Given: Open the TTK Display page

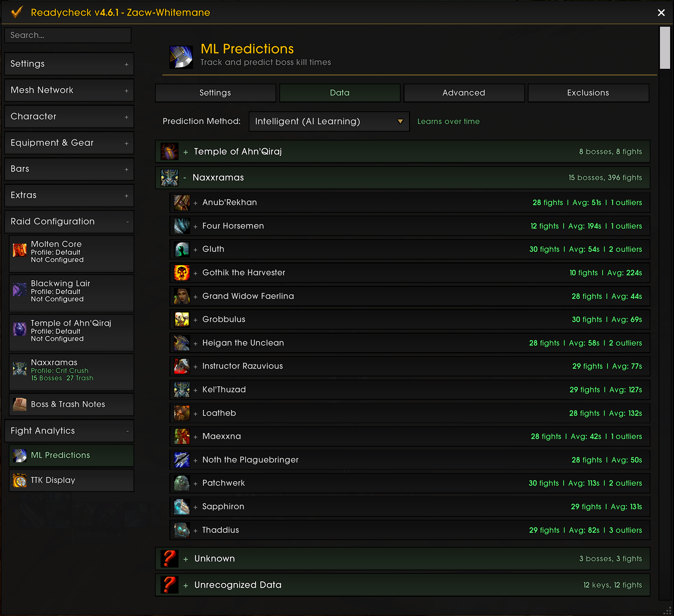Looking at the screenshot, I should pos(71,480).
